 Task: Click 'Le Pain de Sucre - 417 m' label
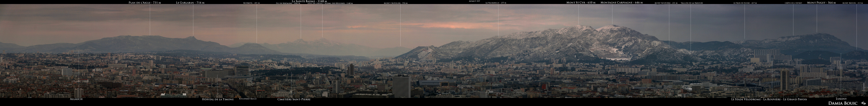coord(745,3)
